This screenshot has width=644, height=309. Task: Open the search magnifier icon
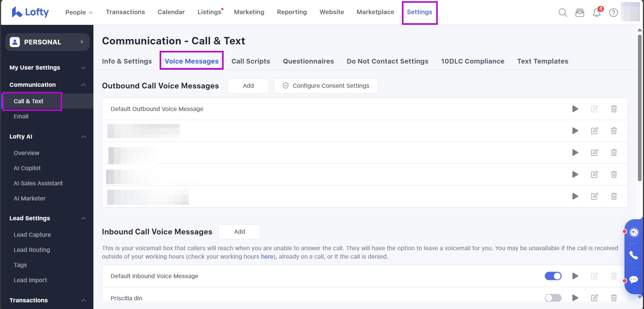coord(563,13)
